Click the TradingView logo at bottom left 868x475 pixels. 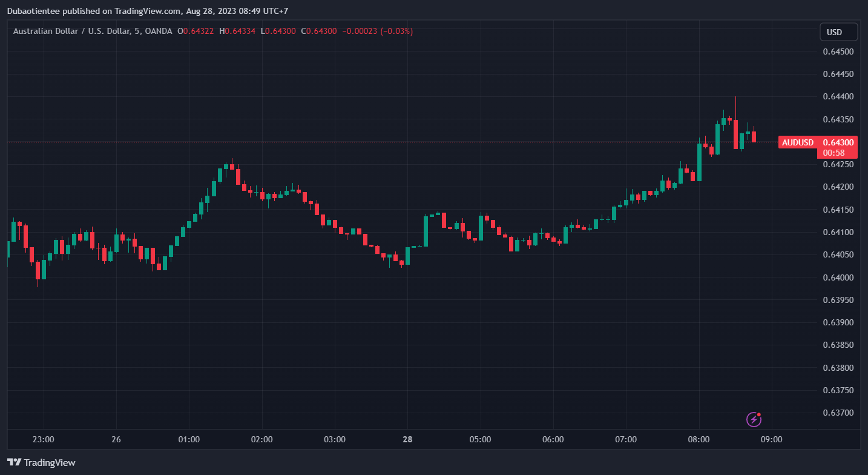point(42,462)
